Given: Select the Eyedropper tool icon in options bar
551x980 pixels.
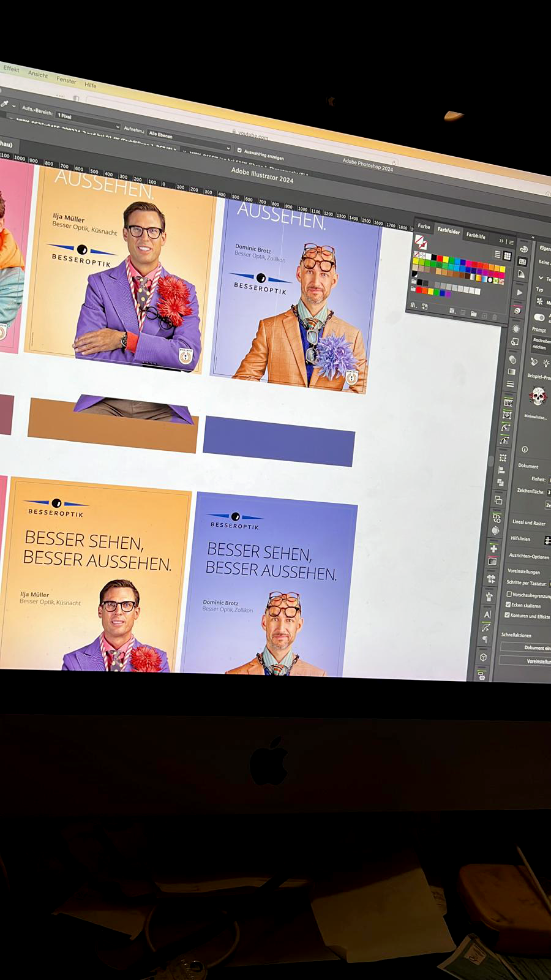Looking at the screenshot, I should tap(5, 103).
